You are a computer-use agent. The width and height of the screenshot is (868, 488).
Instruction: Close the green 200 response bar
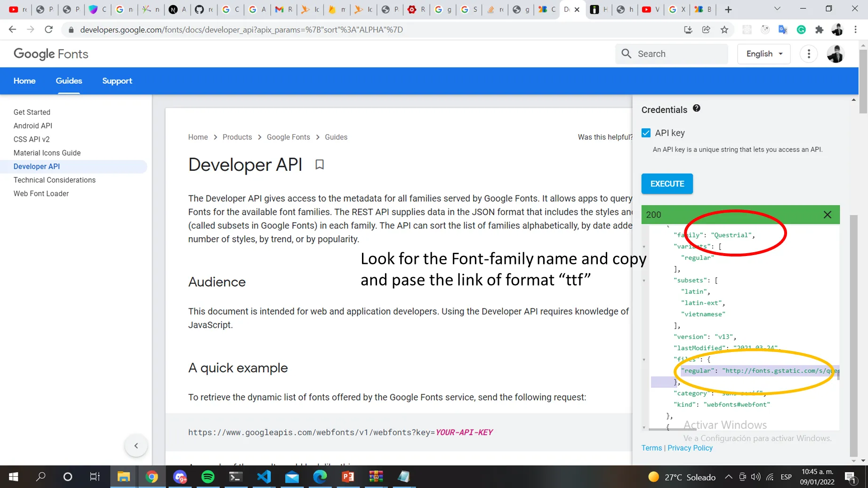(x=827, y=215)
